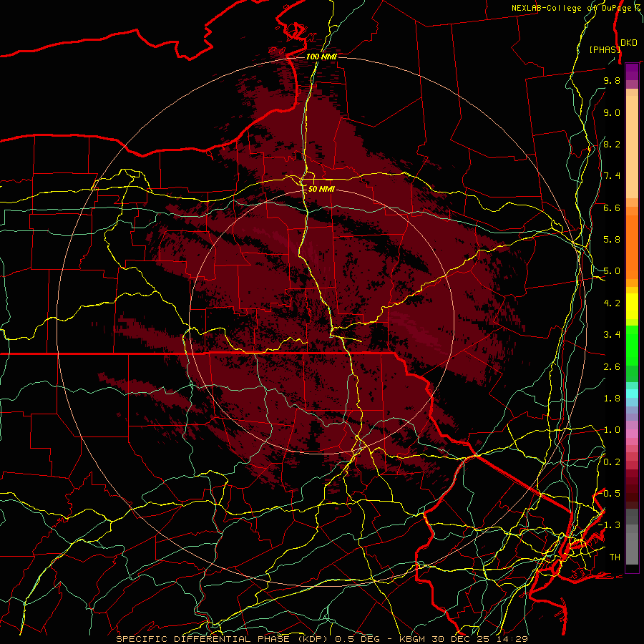Click the 5.0 legend value

click(612, 271)
